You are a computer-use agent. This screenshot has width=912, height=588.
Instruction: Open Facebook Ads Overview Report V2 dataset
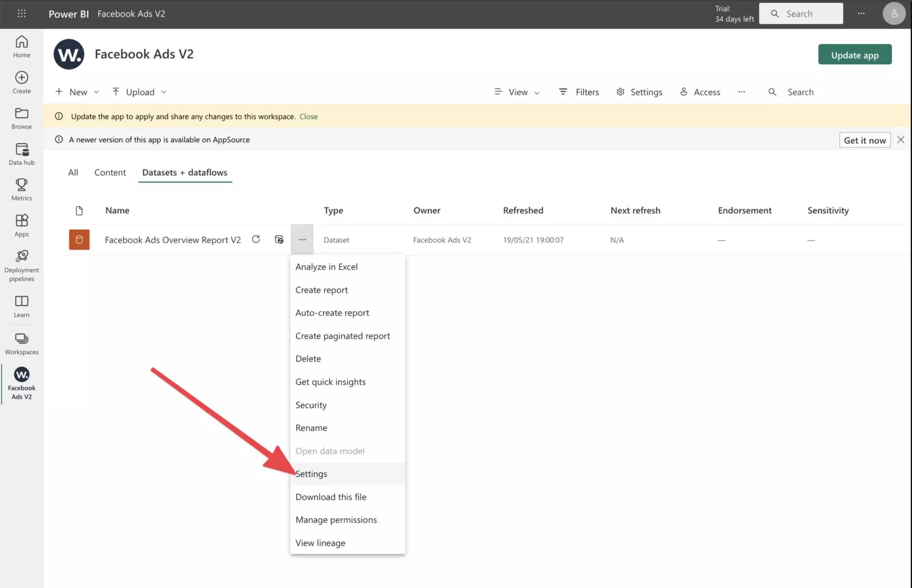pyautogui.click(x=173, y=240)
